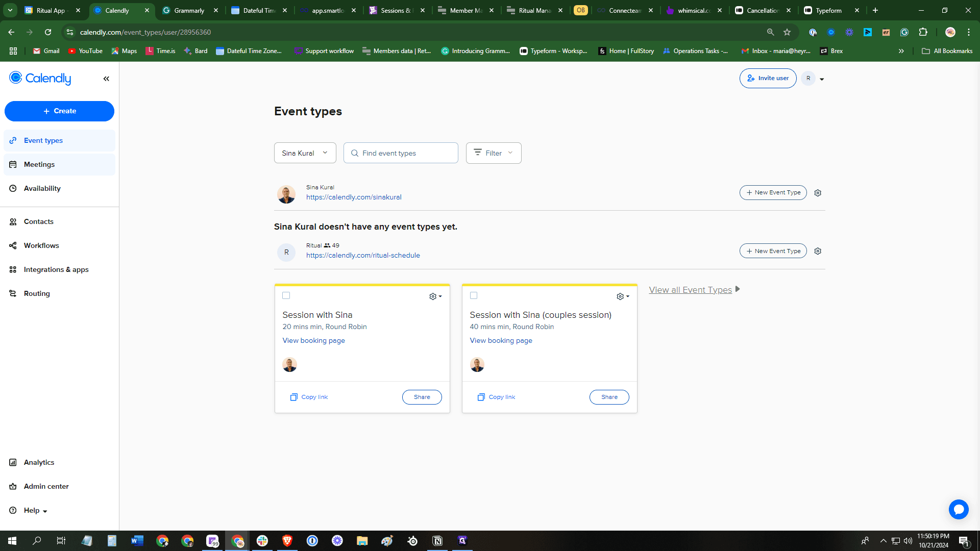Open Brave browser from the taskbar

coord(287,541)
